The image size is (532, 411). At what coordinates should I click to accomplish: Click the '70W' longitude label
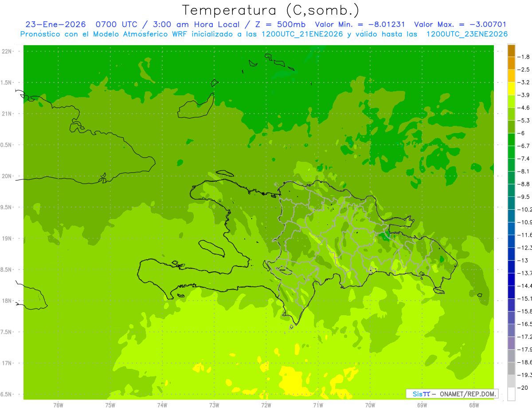tap(370, 405)
